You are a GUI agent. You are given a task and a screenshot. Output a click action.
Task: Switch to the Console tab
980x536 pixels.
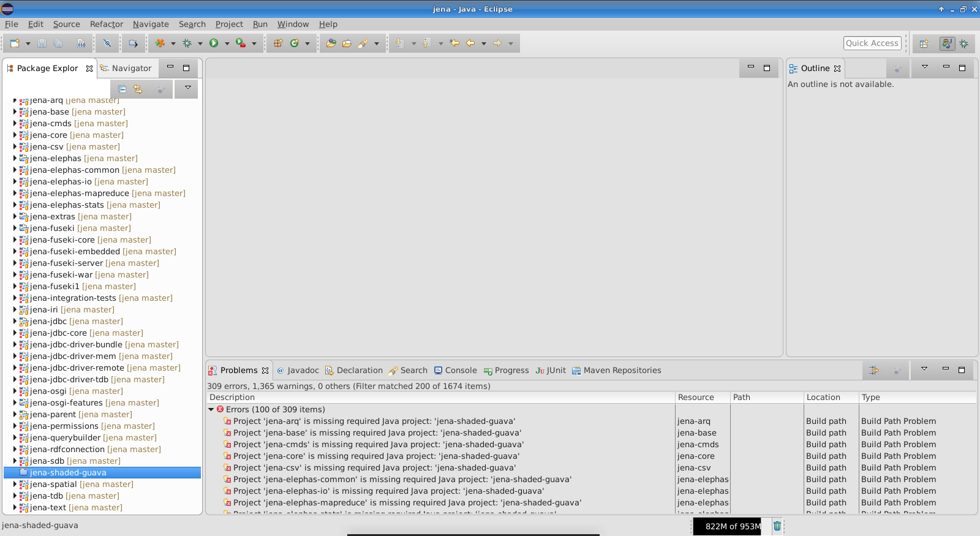click(x=455, y=371)
